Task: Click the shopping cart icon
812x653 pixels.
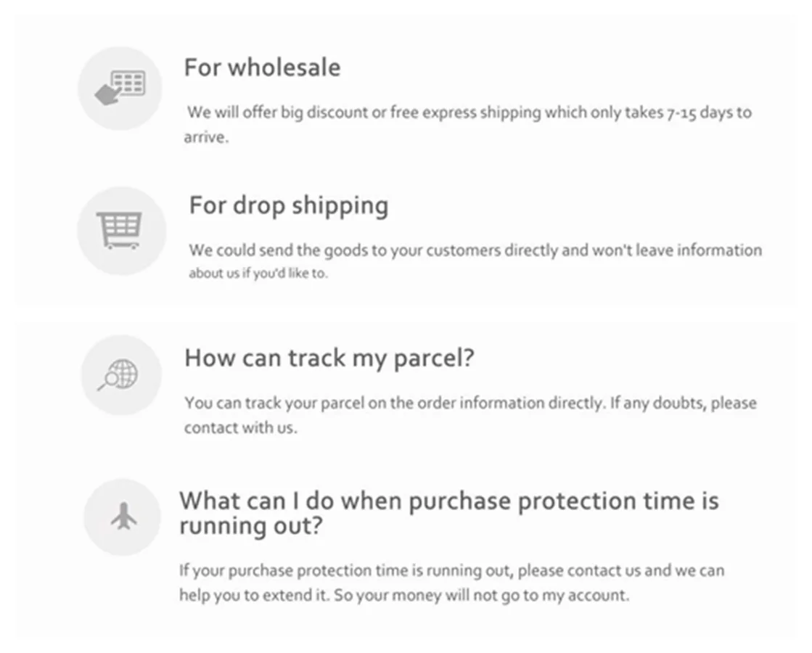Action: 120,231
